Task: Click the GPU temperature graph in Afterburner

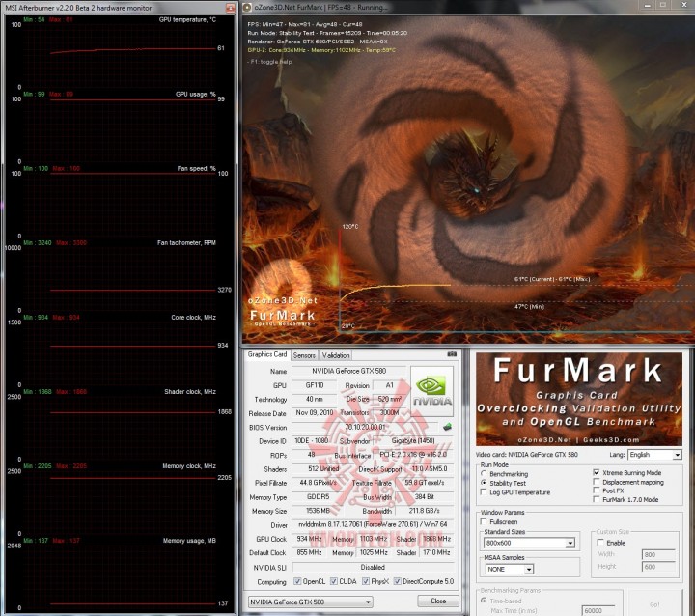Action: click(120, 52)
